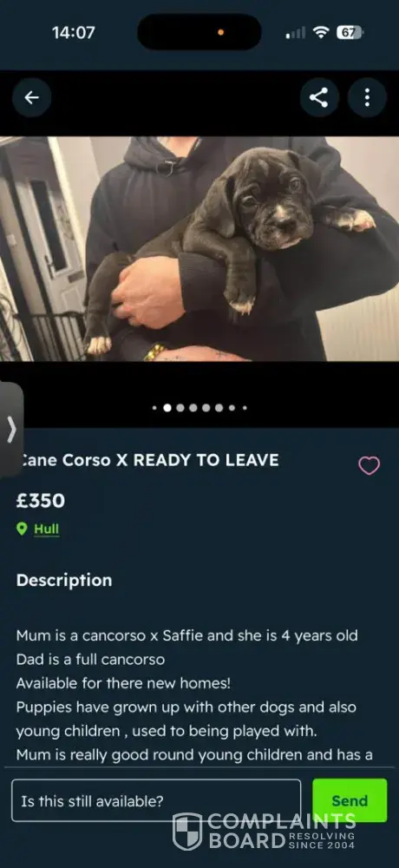Open the puppy photo in the gallery
Viewport: 399px width, 868px height.
click(199, 249)
